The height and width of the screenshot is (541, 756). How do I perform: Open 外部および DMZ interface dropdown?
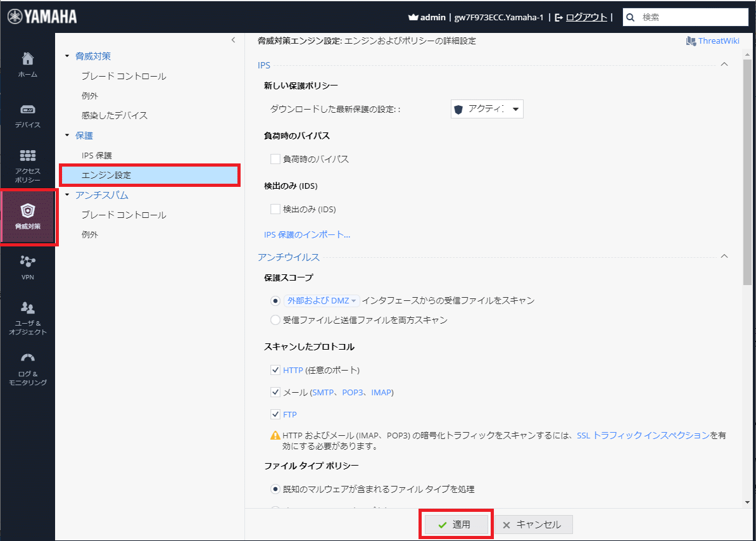[322, 301]
